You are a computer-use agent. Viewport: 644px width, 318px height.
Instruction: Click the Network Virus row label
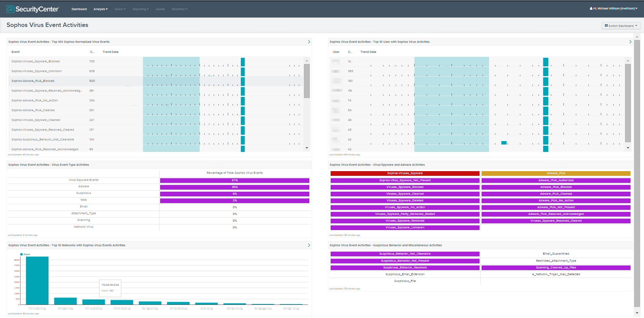(84, 227)
